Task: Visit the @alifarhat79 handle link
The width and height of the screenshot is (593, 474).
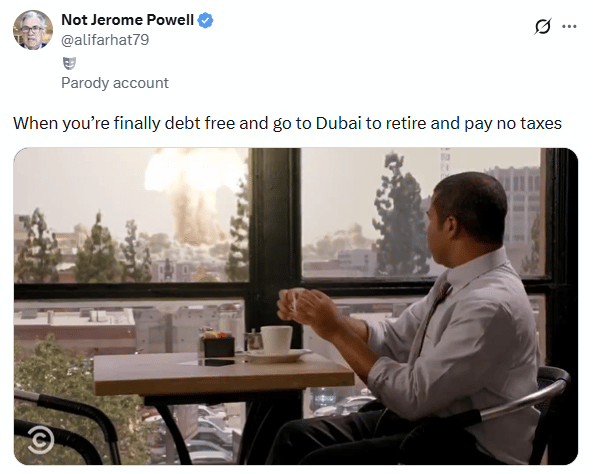Action: (x=105, y=40)
